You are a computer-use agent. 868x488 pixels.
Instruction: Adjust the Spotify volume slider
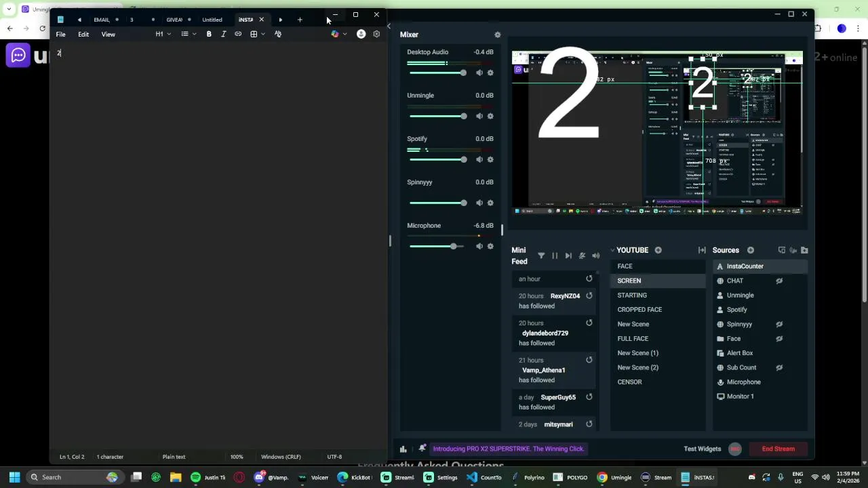tap(437, 159)
